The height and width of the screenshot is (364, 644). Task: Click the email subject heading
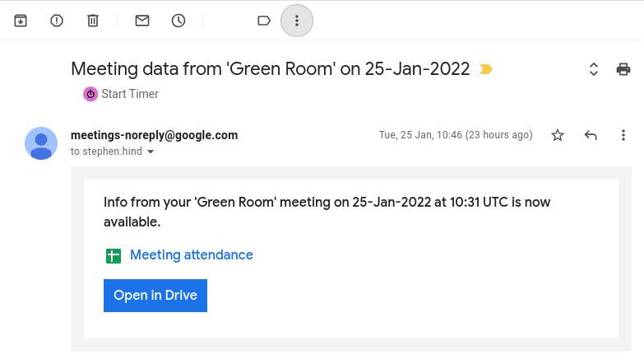tap(271, 69)
